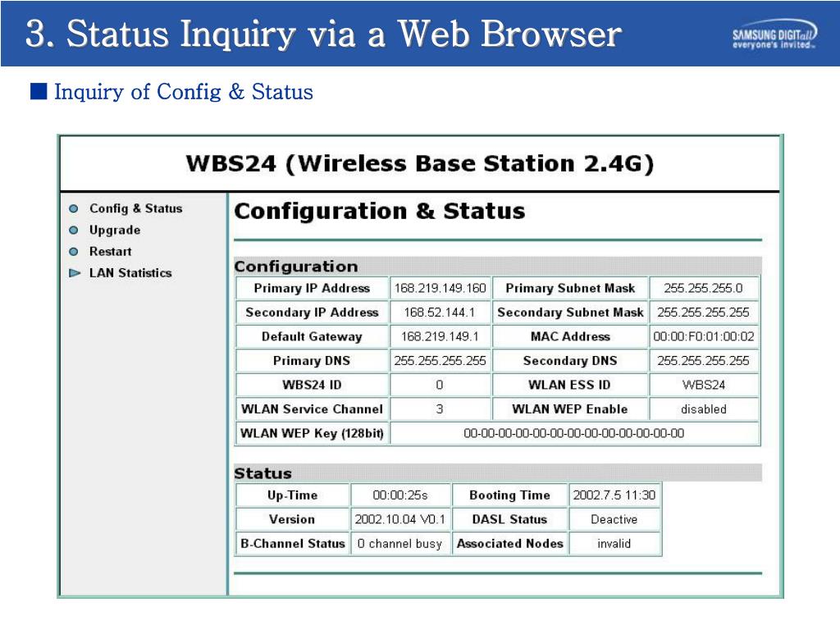Image resolution: width=840 pixels, height=630 pixels.
Task: Click the WBS24 Wireless Base Station title
Action: 420,163
